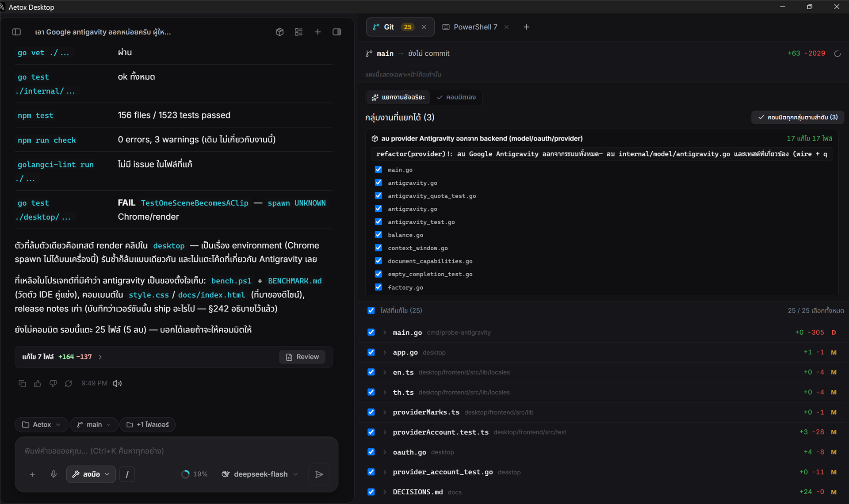The height and width of the screenshot is (504, 849).
Task: Click the context usage 19% indicator
Action: tap(195, 474)
